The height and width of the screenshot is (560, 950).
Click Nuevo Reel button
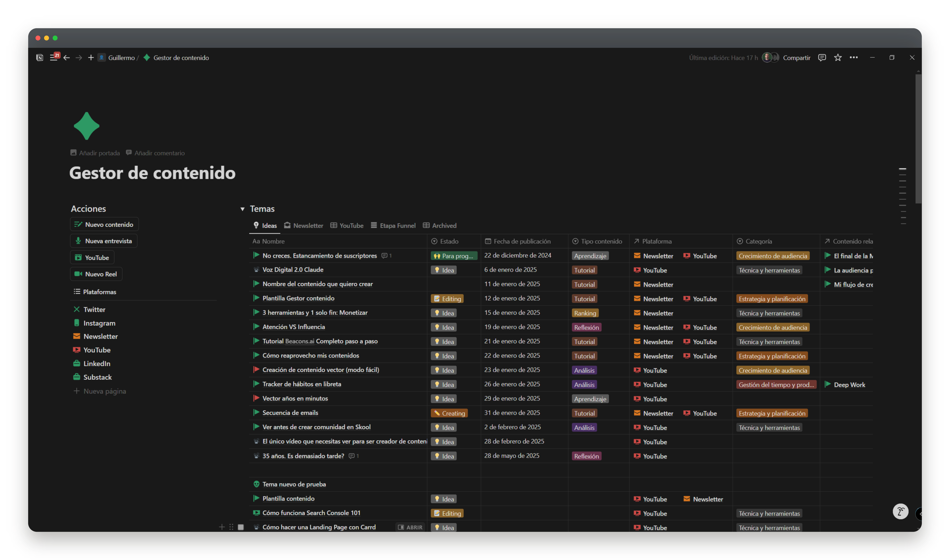point(96,274)
